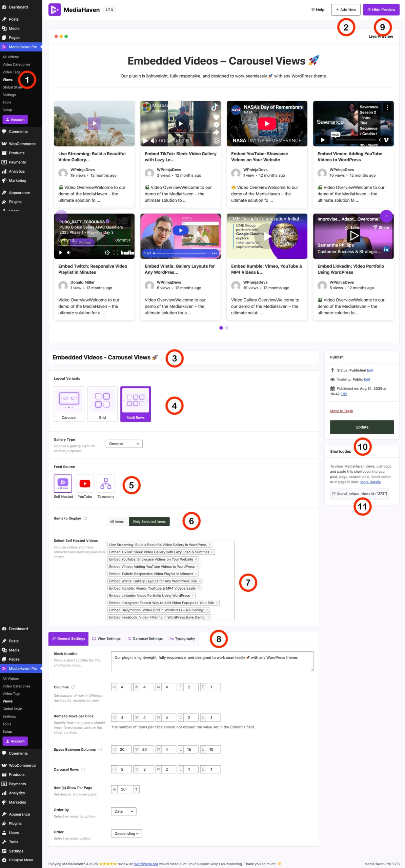
Task: Edit the Visibility Public link
Action: click(367, 379)
